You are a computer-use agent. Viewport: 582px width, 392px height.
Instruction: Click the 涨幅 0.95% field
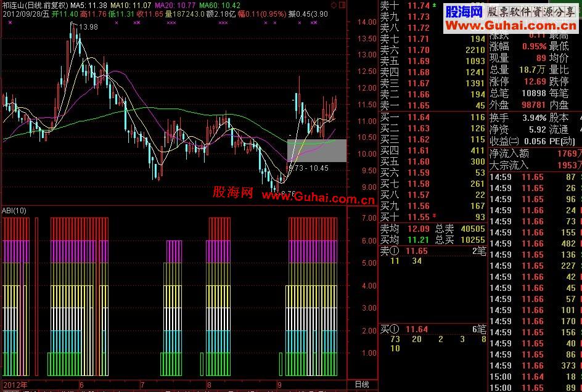coord(518,47)
